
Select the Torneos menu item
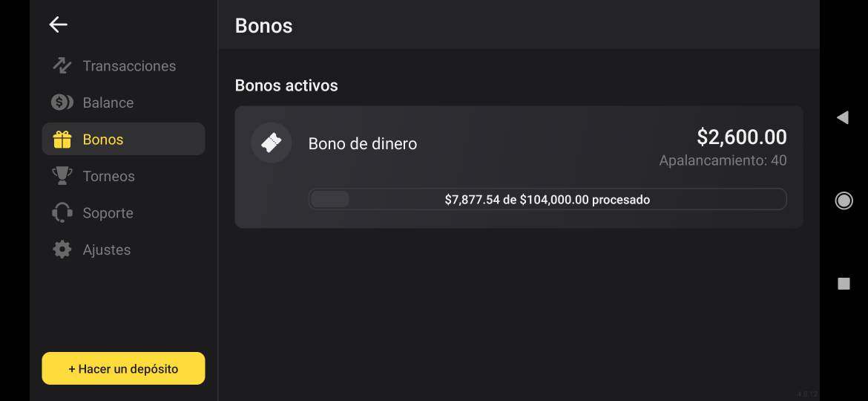(108, 176)
